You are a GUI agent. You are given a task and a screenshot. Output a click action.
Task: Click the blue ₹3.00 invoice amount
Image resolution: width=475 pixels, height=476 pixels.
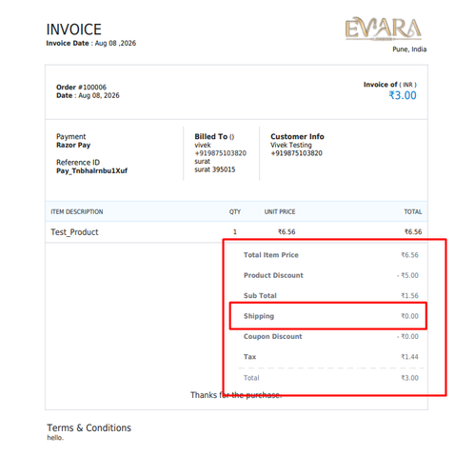[403, 95]
